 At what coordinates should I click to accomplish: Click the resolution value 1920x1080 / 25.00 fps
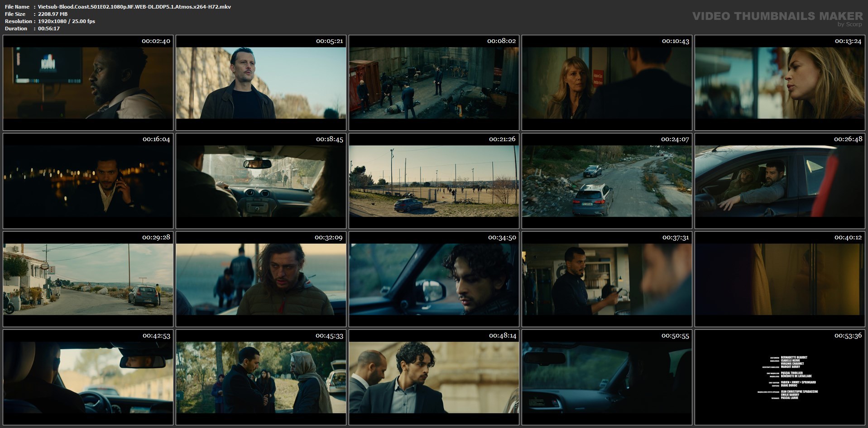pyautogui.click(x=67, y=21)
